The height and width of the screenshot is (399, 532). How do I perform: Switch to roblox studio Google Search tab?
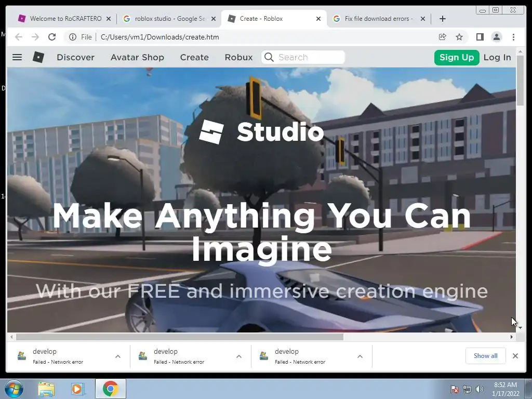tap(169, 19)
